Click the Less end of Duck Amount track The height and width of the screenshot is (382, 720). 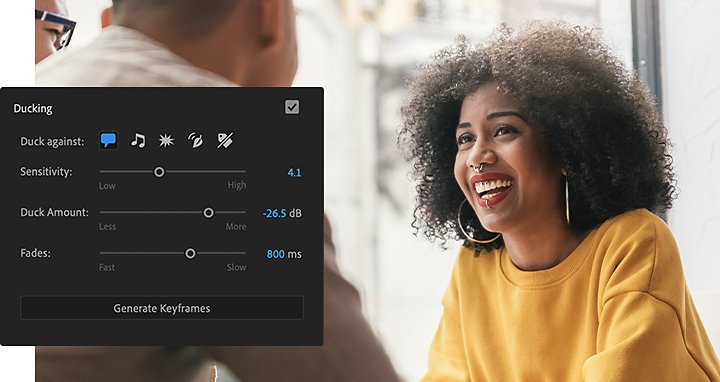102,213
